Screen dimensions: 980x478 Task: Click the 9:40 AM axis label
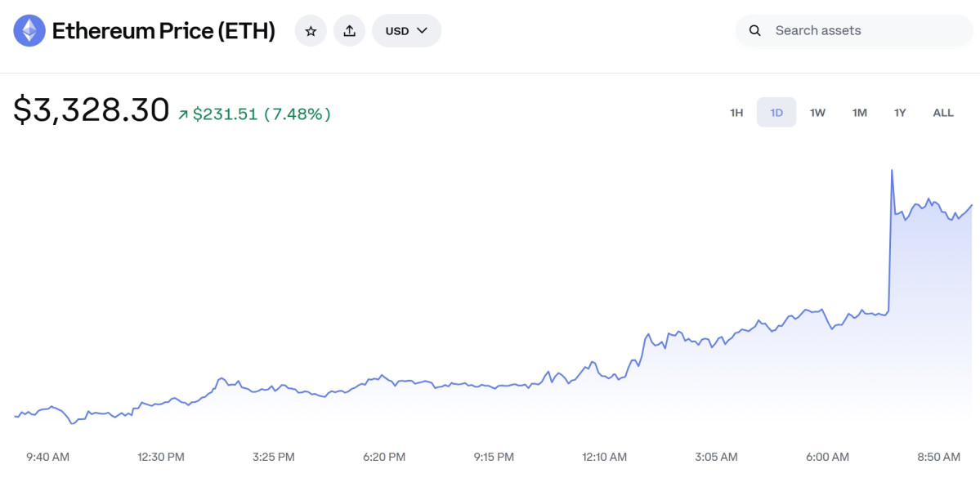47,457
